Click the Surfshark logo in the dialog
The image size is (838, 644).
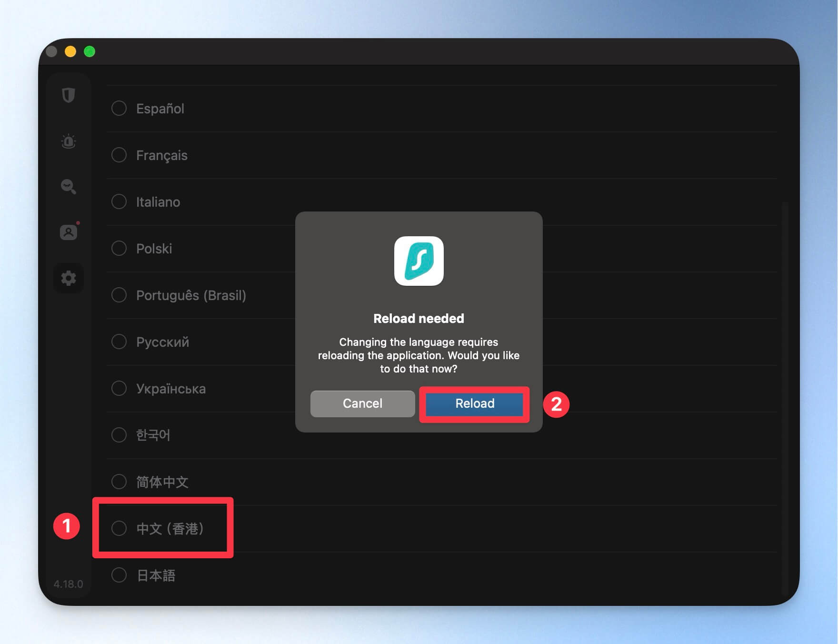point(419,261)
